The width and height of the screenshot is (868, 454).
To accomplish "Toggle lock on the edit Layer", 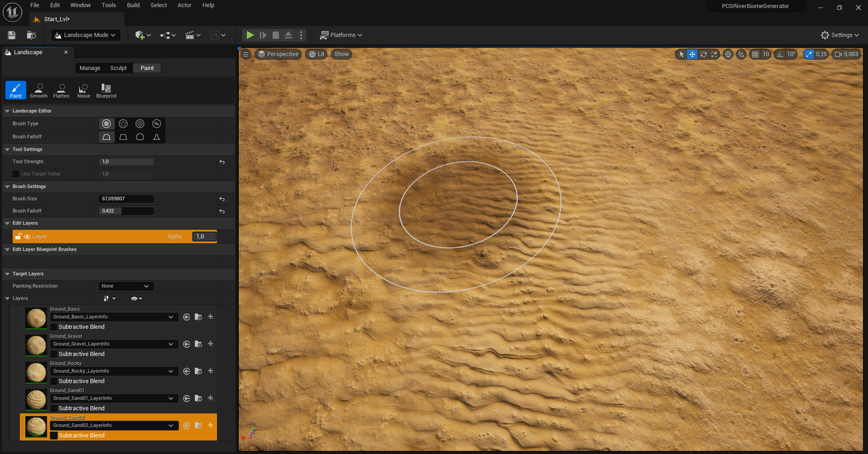I will (x=18, y=236).
